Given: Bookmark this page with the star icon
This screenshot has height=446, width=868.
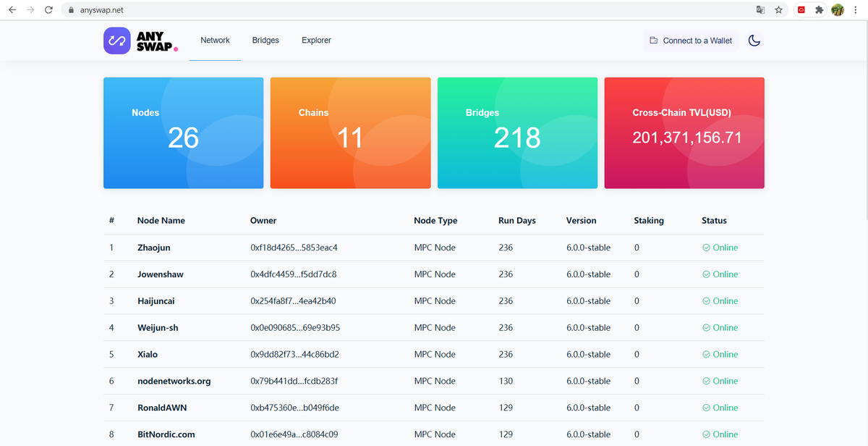Looking at the screenshot, I should 778,10.
